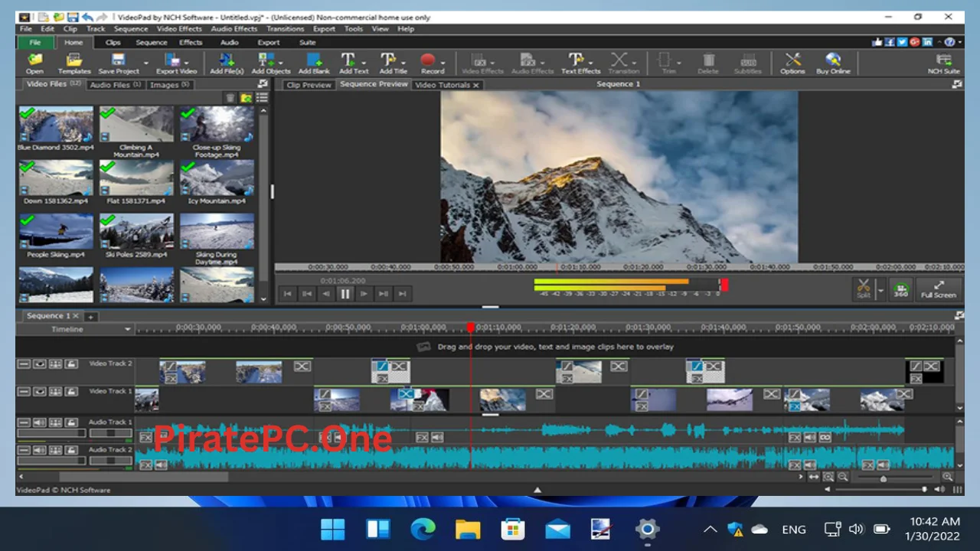Add new sequence with plus button
The image size is (980, 551).
(x=90, y=317)
